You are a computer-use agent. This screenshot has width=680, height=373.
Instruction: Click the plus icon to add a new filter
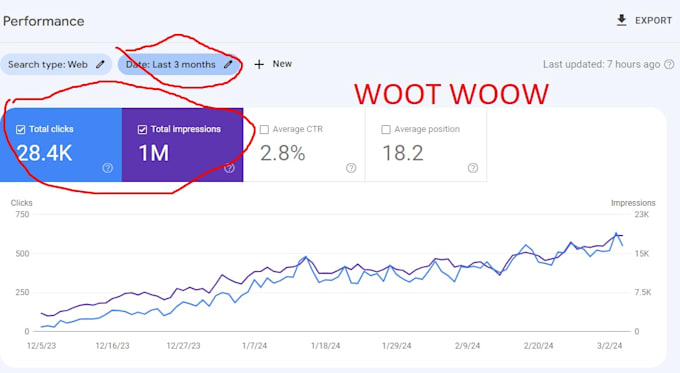click(x=259, y=64)
